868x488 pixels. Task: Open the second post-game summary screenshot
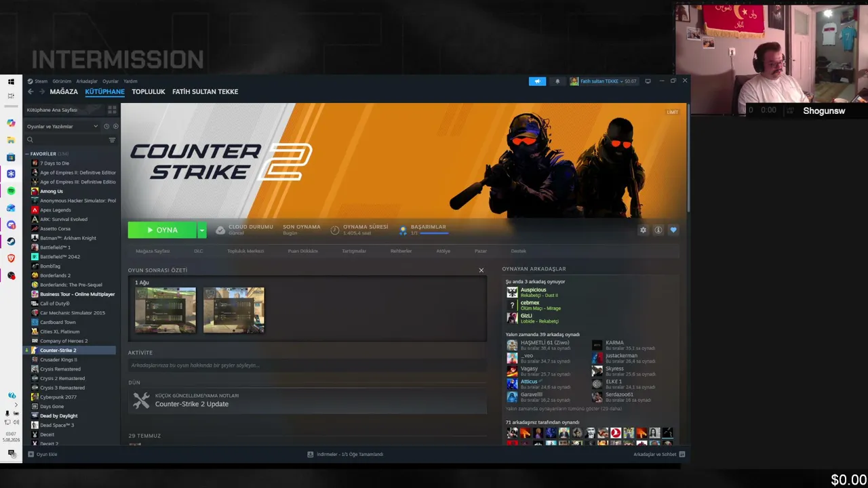point(234,310)
